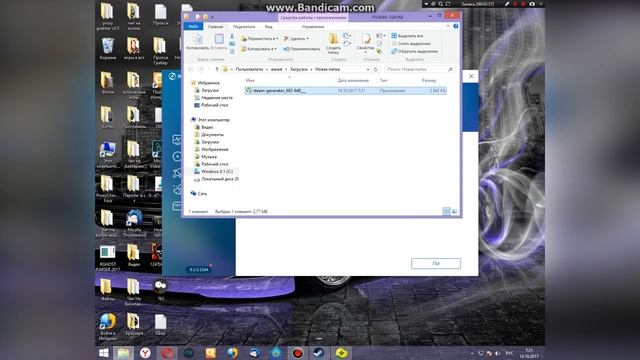
Task: Click the Firefox-like globe icon on taskbar
Action: [233, 353]
